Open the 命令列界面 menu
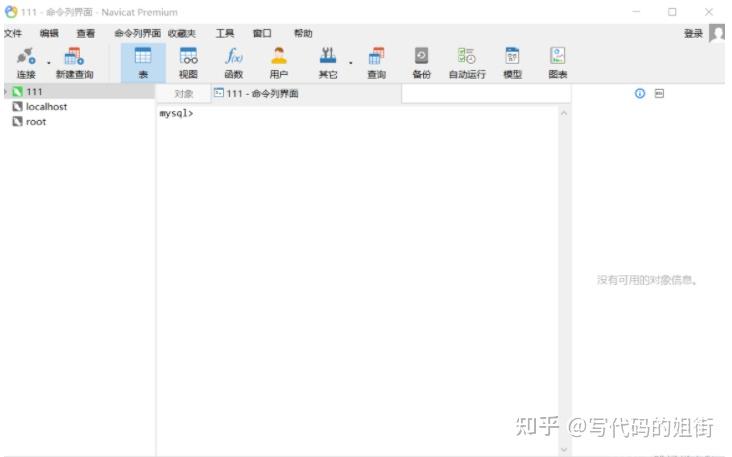The width and height of the screenshot is (732, 457). click(138, 33)
